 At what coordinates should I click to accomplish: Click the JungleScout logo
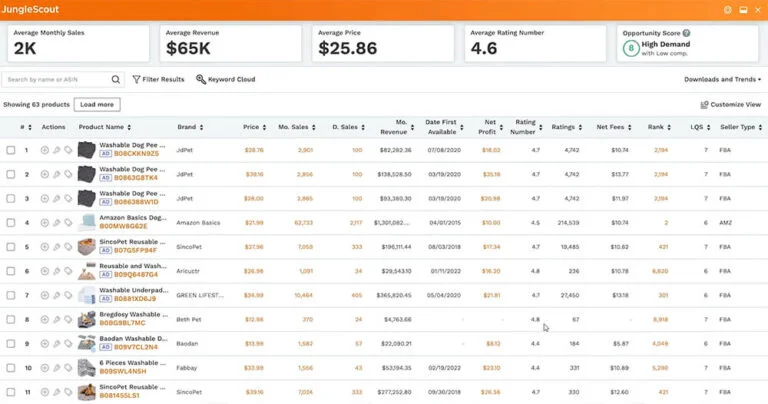click(x=30, y=9)
